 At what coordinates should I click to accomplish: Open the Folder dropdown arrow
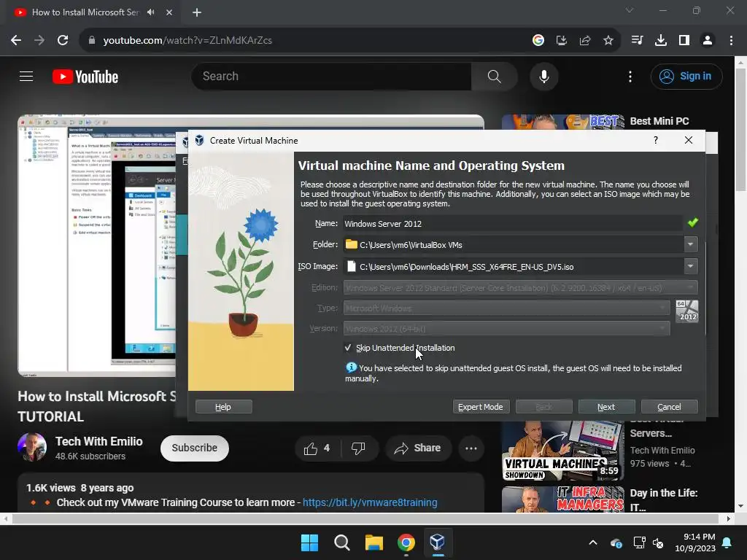point(690,244)
